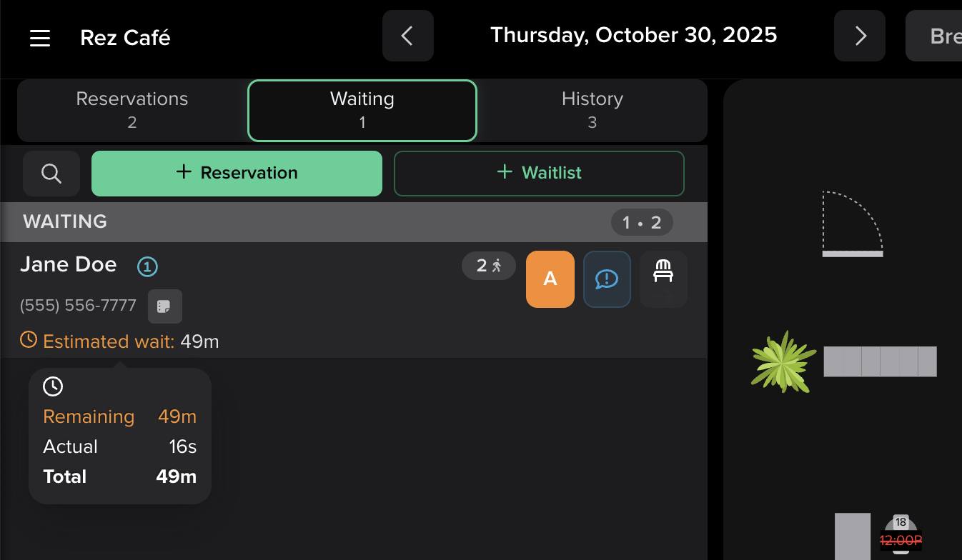962x560 pixels.
Task: Open the hamburger menu
Action: point(40,38)
